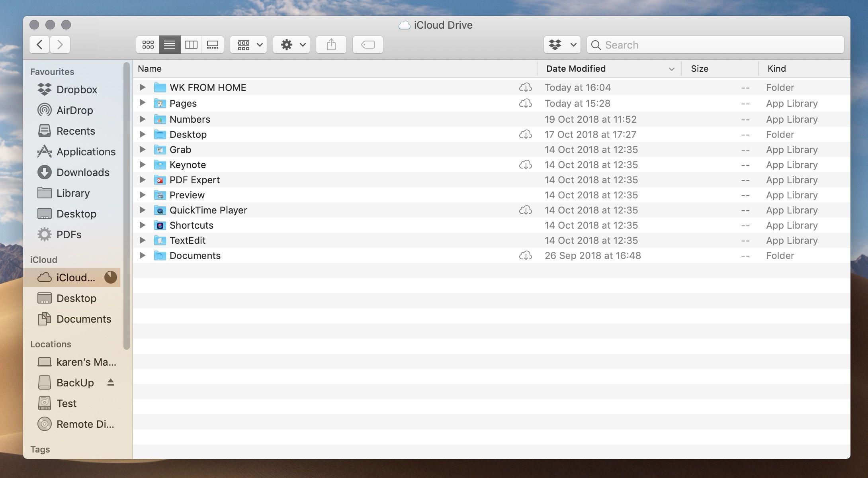This screenshot has width=868, height=478.
Task: Select the BackUp volume in Locations
Action: 75,382
